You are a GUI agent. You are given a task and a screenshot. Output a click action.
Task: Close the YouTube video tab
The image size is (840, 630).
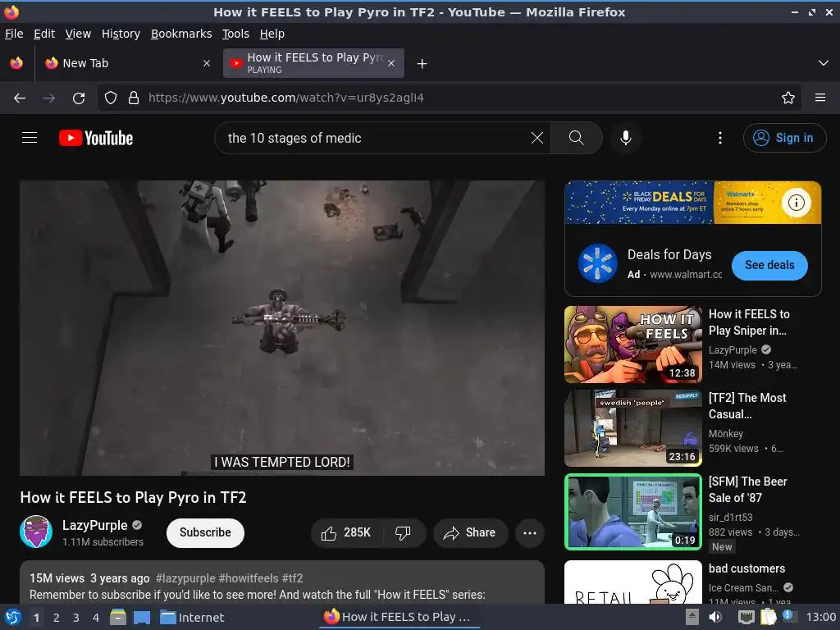coord(391,63)
